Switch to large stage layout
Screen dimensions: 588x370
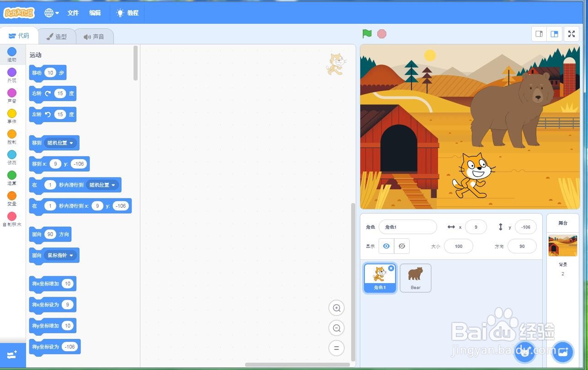554,34
